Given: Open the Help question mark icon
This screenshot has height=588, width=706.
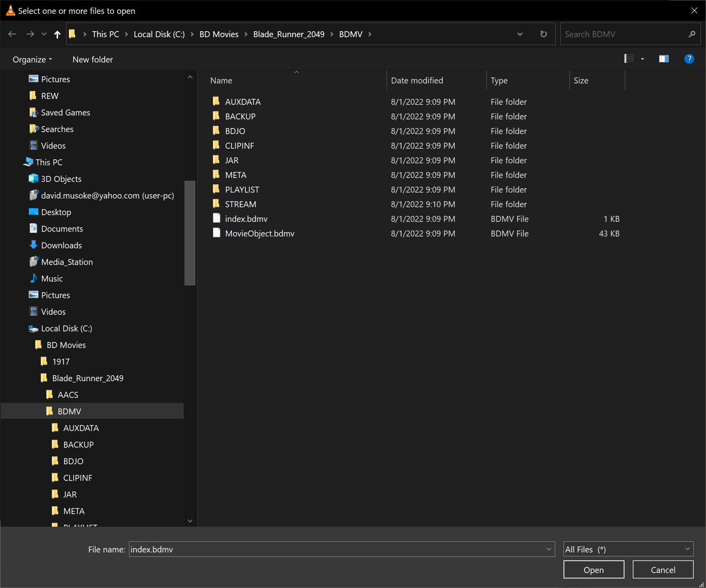Looking at the screenshot, I should point(689,59).
